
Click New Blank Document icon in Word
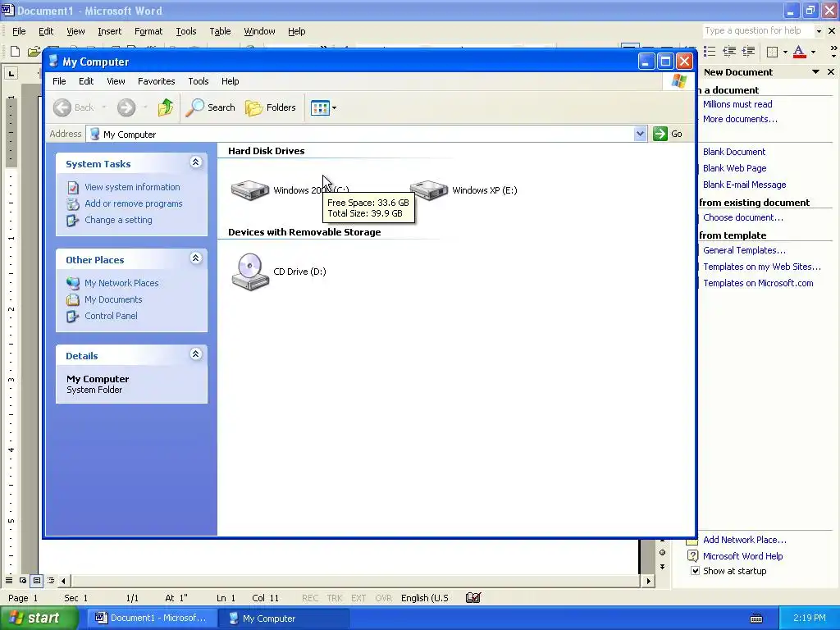coord(15,52)
